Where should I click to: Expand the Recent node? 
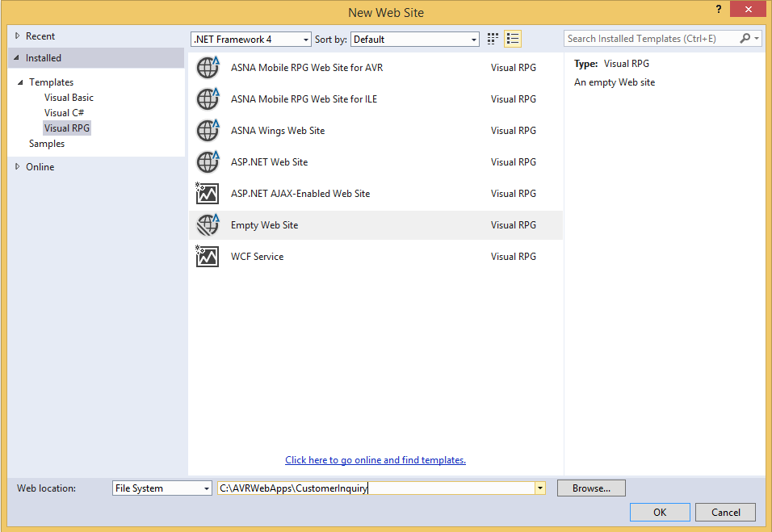(17, 36)
